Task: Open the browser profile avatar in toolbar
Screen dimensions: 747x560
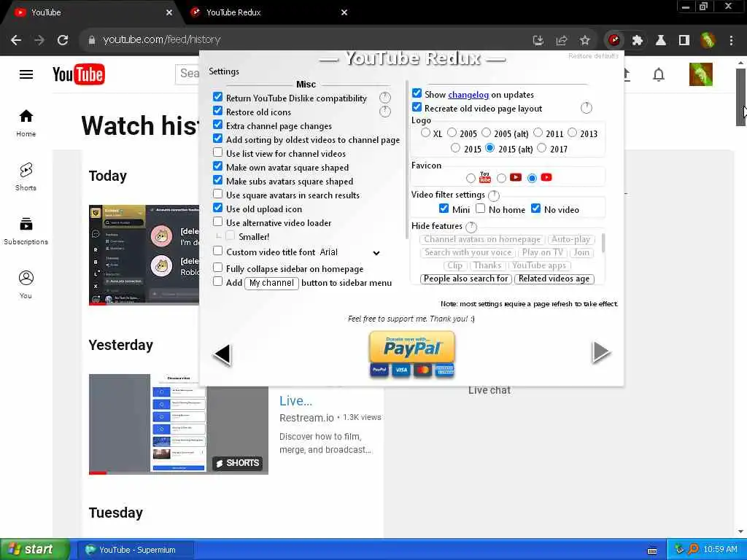Action: 708,40
